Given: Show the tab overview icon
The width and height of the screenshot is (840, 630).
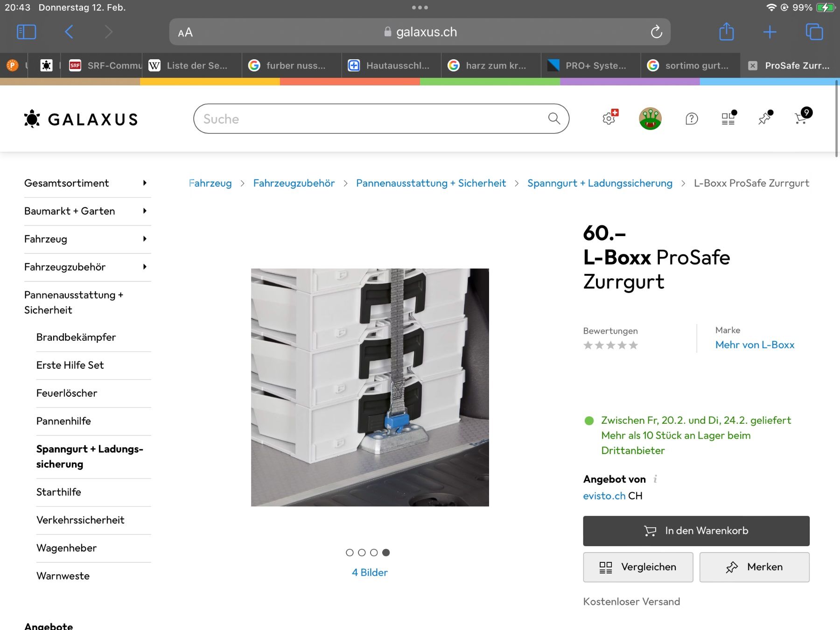Looking at the screenshot, I should point(814,32).
